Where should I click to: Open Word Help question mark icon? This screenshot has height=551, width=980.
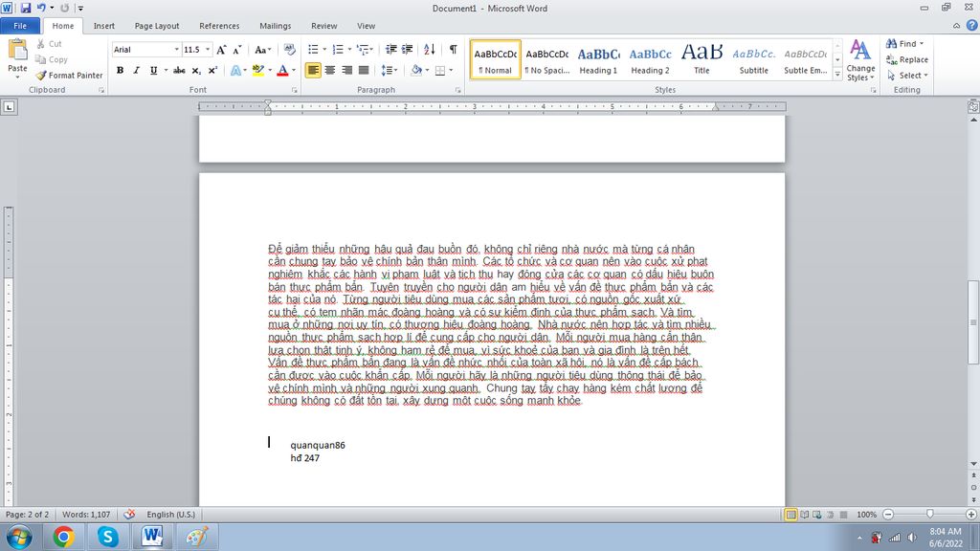tap(972, 26)
